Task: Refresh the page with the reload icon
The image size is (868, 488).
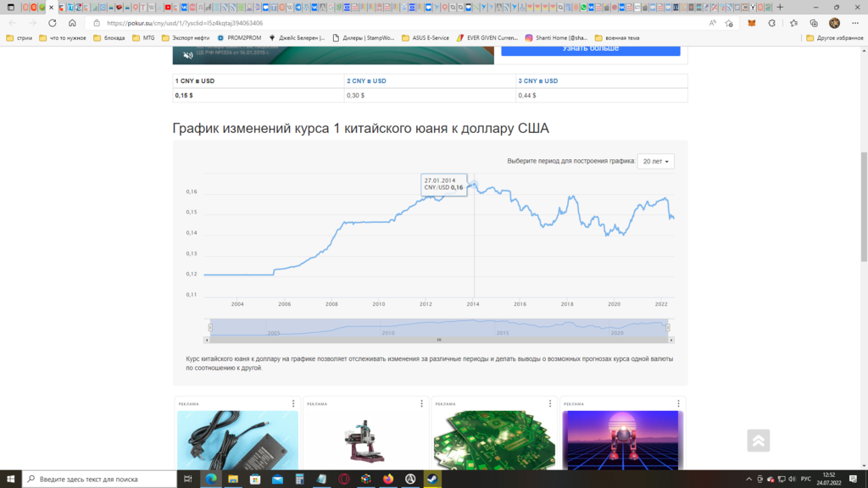Action: 53,23
